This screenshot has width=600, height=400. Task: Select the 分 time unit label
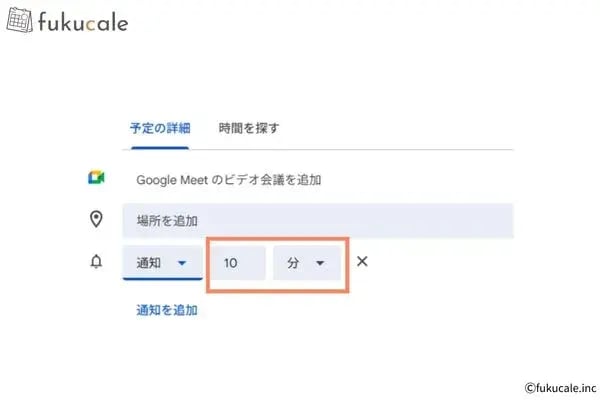[x=293, y=263]
